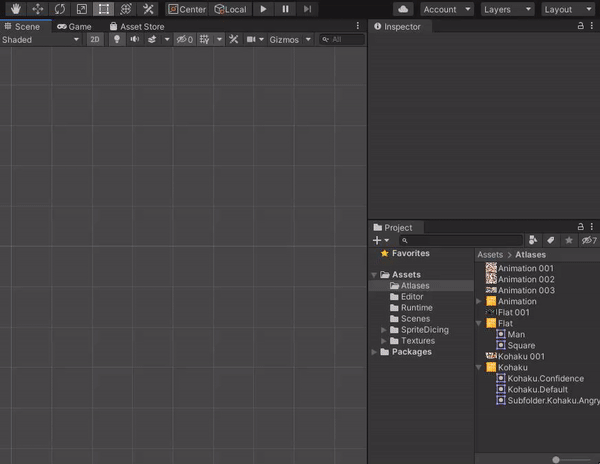Open the Shaded draw mode dropdown

40,40
